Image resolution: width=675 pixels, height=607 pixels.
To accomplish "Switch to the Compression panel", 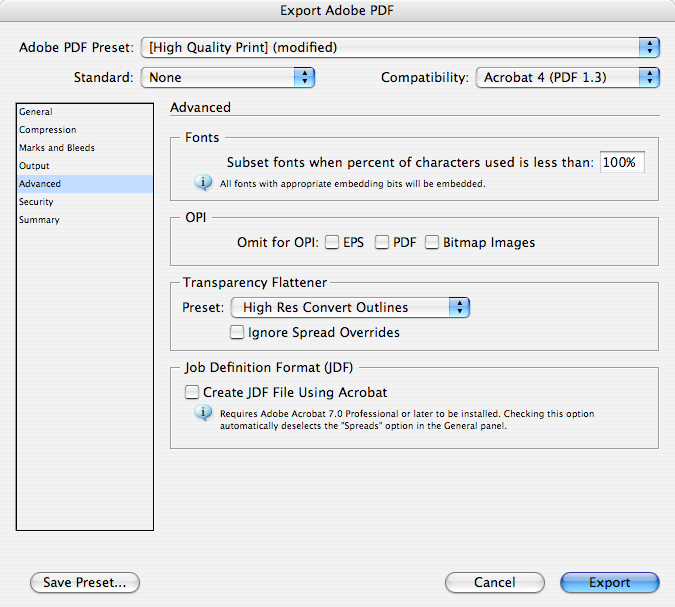I will tap(84, 130).
